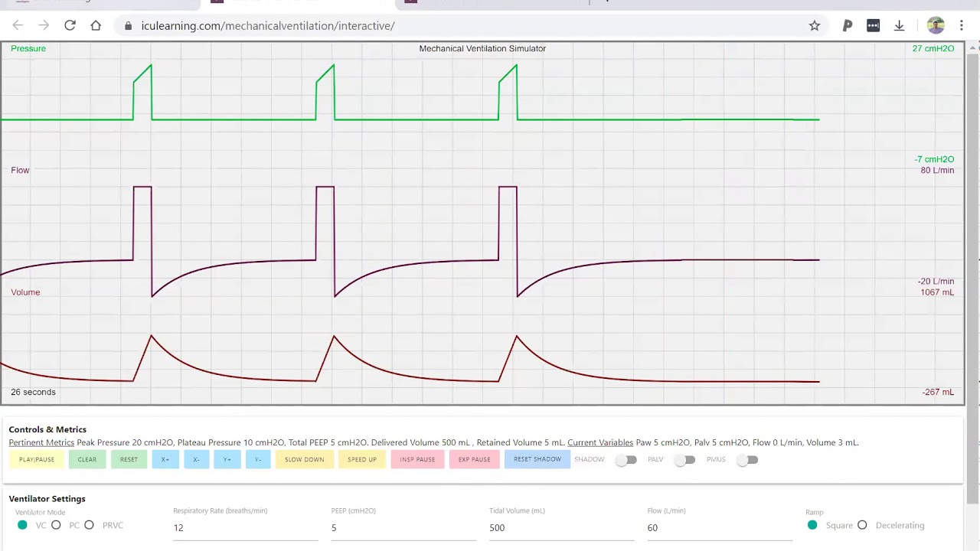980x551 pixels.
Task: Click the '80 L/min' axis value
Action: tap(937, 170)
